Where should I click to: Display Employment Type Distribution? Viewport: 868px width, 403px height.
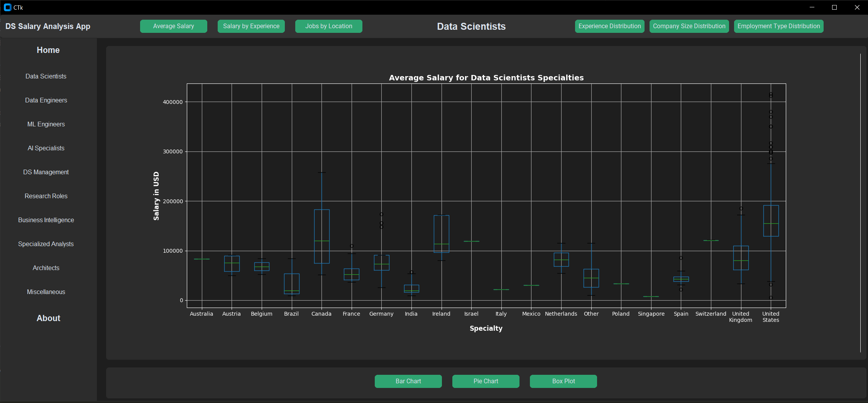[x=778, y=26]
